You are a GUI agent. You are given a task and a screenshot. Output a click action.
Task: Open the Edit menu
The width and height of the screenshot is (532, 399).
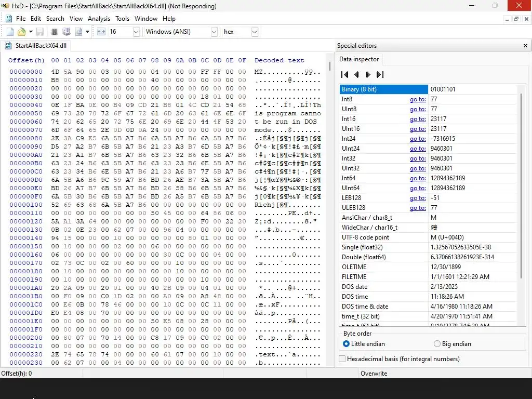pos(36,19)
